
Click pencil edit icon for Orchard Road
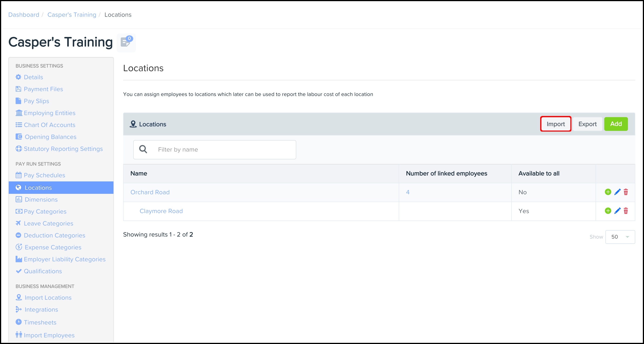pyautogui.click(x=617, y=192)
